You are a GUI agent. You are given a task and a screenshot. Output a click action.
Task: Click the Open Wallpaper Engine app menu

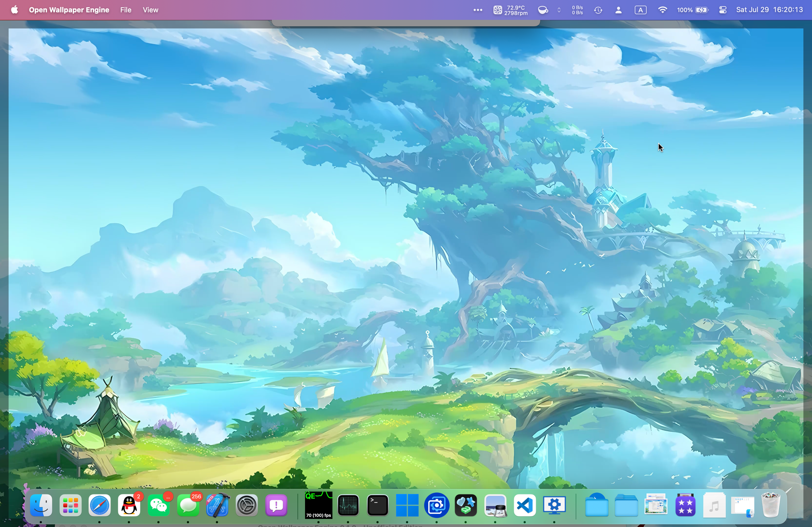69,10
